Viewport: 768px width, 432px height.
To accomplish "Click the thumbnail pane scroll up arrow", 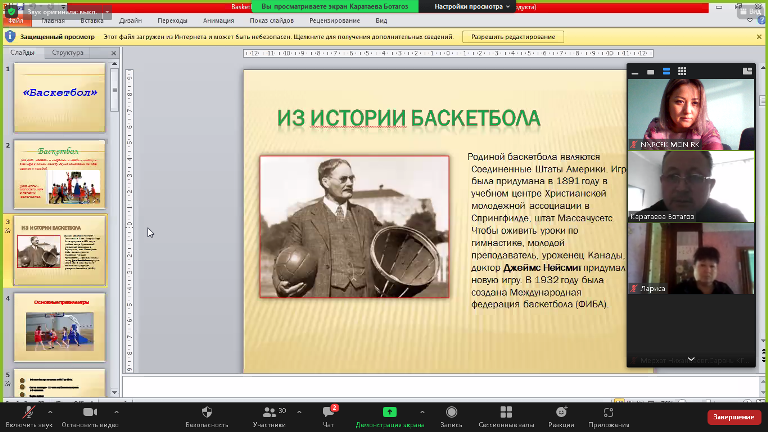I will click(114, 64).
